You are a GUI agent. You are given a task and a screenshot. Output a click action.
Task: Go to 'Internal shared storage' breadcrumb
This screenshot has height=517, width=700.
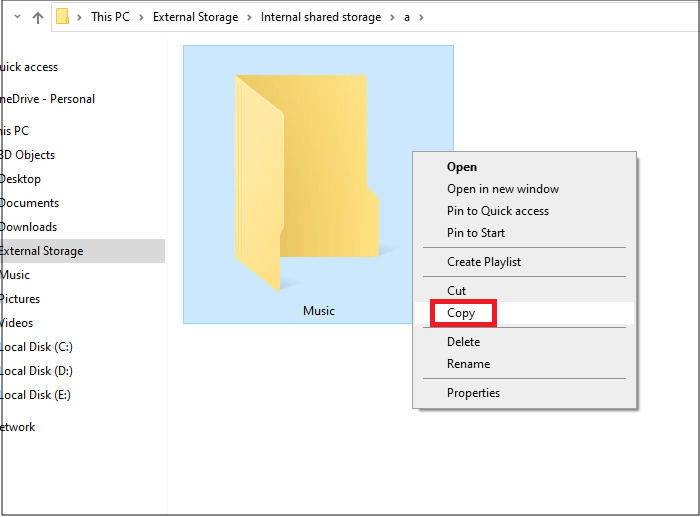coord(321,17)
